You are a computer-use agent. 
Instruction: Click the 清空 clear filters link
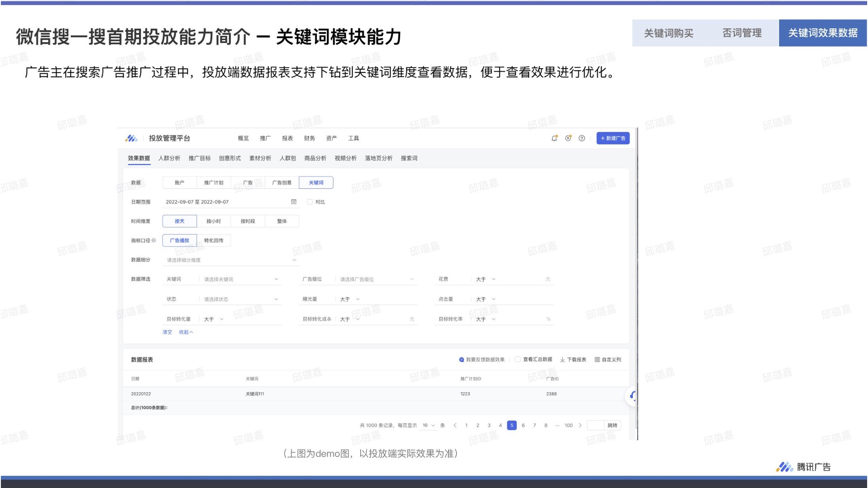(x=167, y=332)
